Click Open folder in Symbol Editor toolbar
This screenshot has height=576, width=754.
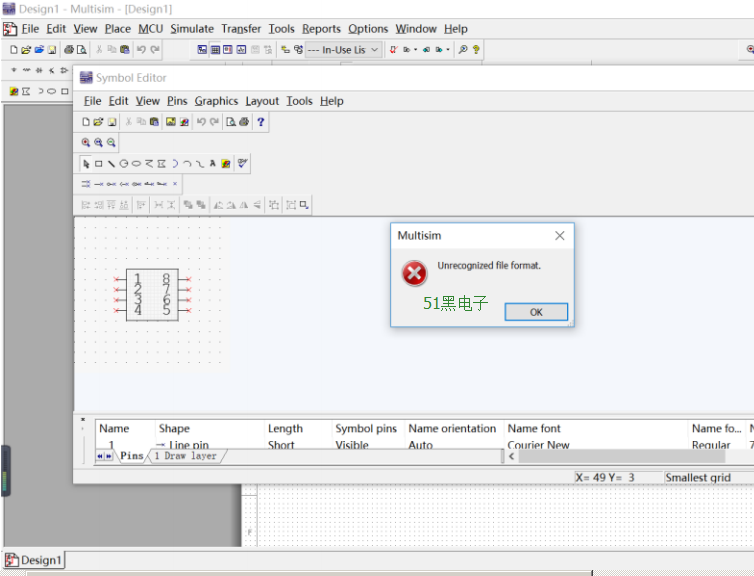click(x=98, y=122)
